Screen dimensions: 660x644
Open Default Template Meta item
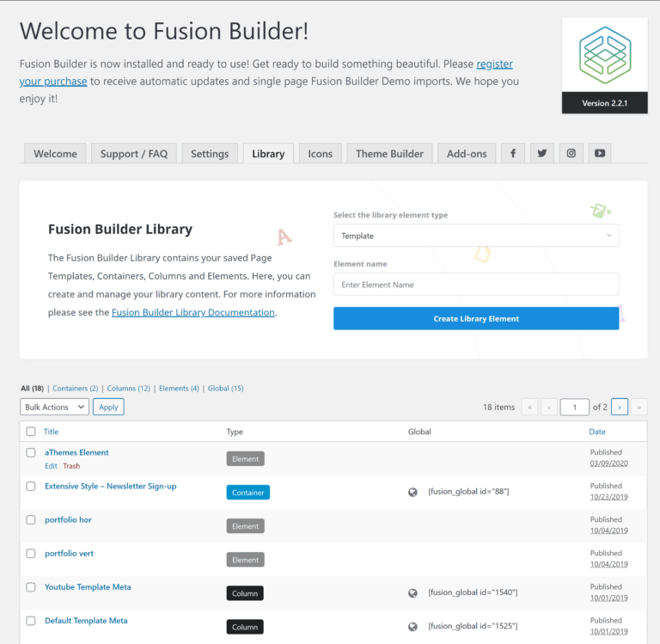click(x=86, y=621)
